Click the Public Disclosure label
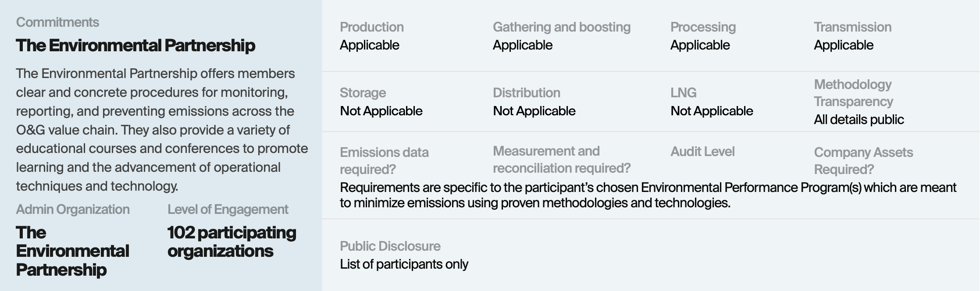Screen dimensions: 980x291 pos(390,246)
